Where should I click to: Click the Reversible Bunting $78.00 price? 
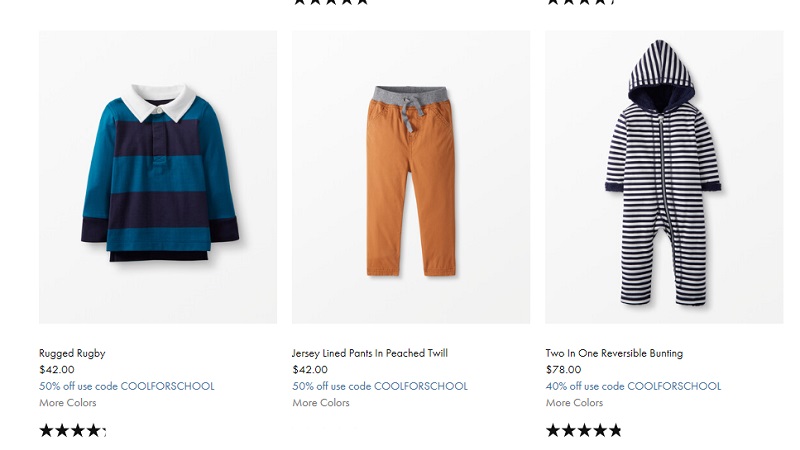tap(563, 369)
